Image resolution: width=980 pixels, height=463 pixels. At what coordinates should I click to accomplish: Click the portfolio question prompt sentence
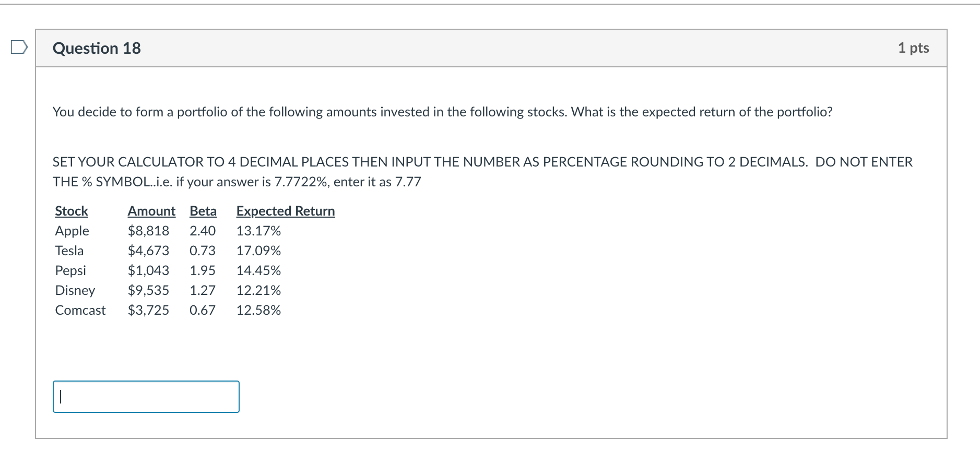(442, 112)
